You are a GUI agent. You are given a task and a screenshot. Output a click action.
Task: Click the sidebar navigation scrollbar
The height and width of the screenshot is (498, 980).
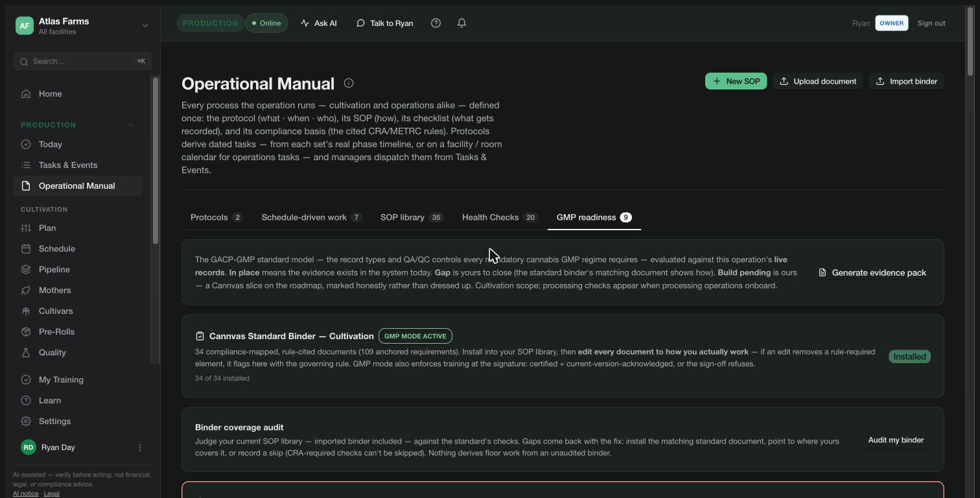156,160
